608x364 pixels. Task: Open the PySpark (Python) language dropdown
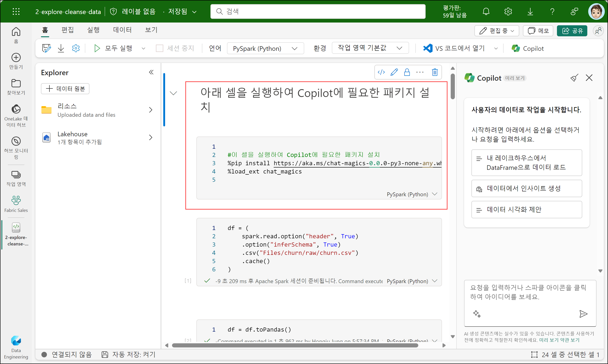point(265,48)
